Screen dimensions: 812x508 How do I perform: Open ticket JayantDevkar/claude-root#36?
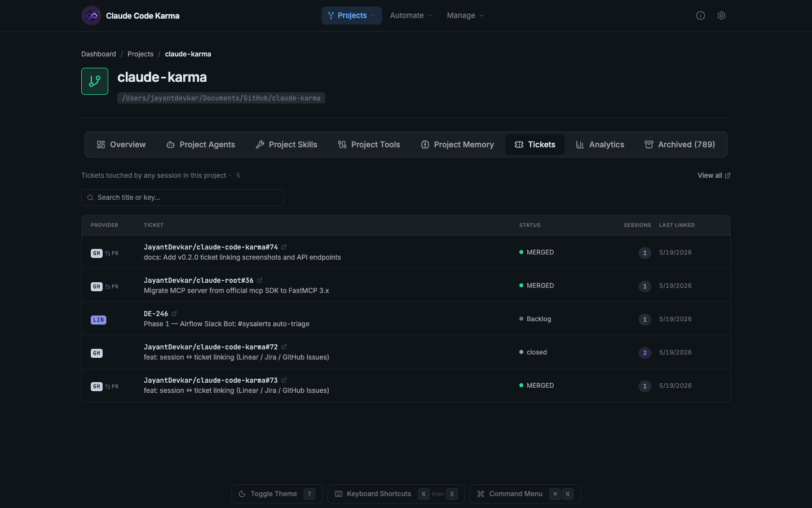coord(198,281)
